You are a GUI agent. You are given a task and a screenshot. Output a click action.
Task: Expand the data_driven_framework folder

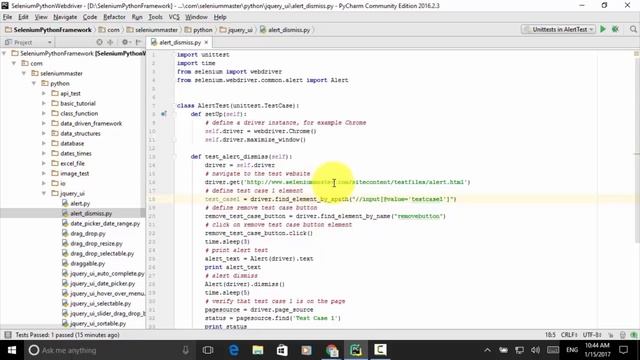tap(44, 123)
